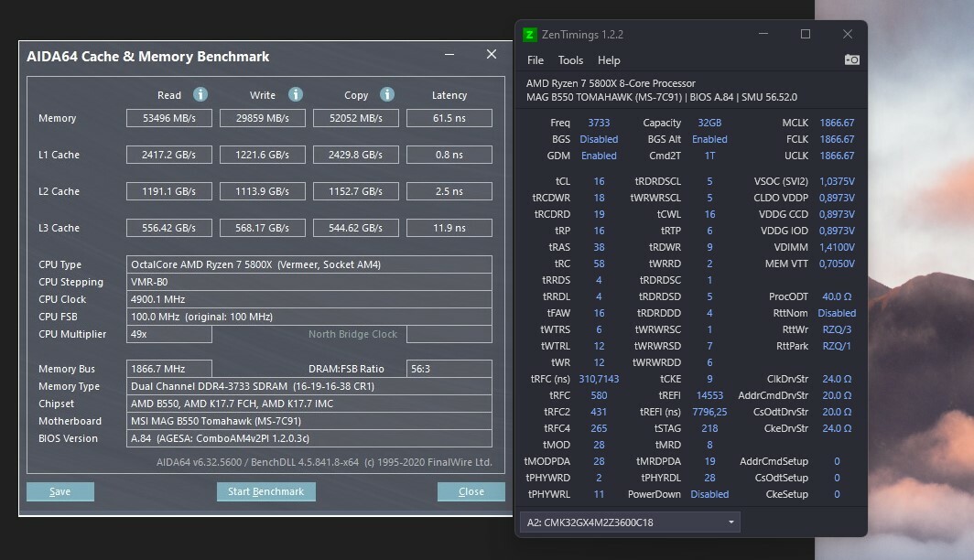
Task: Click the CPU Type value field
Action: [310, 264]
